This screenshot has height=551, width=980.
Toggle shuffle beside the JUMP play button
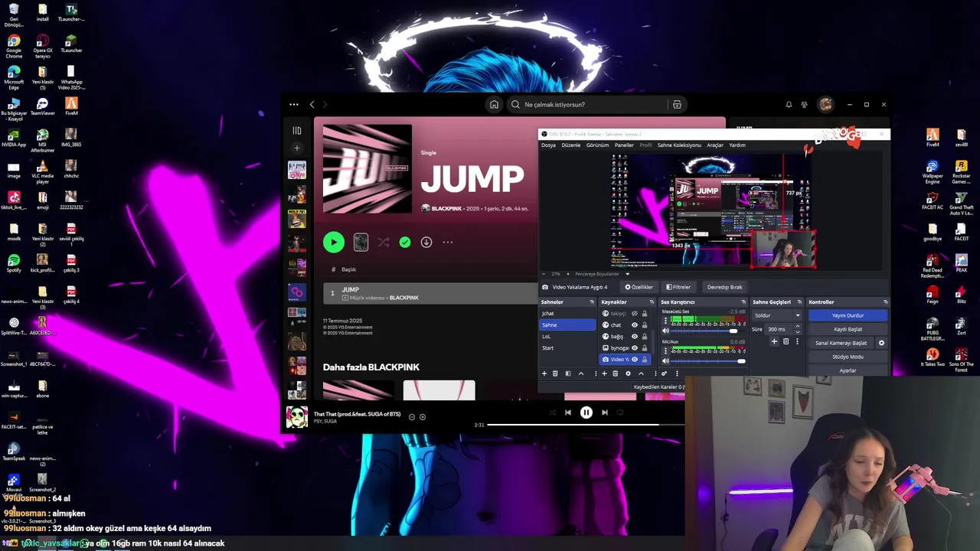(384, 243)
